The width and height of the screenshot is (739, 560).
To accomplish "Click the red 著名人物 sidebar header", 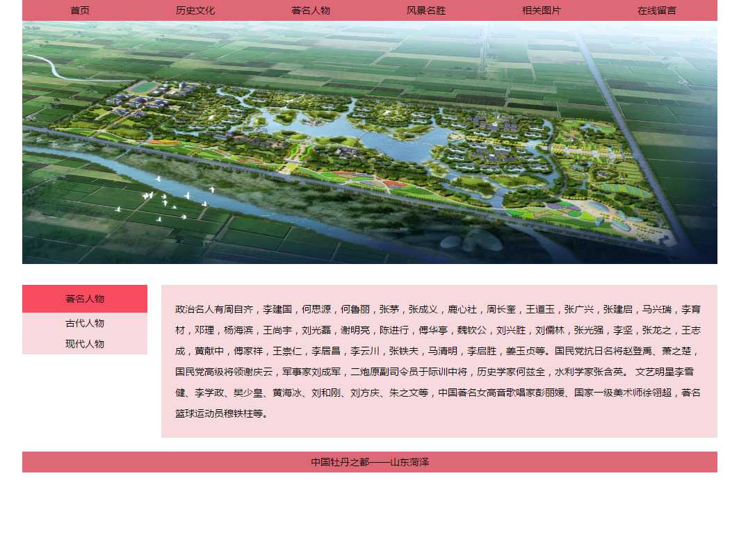I will pos(85,299).
